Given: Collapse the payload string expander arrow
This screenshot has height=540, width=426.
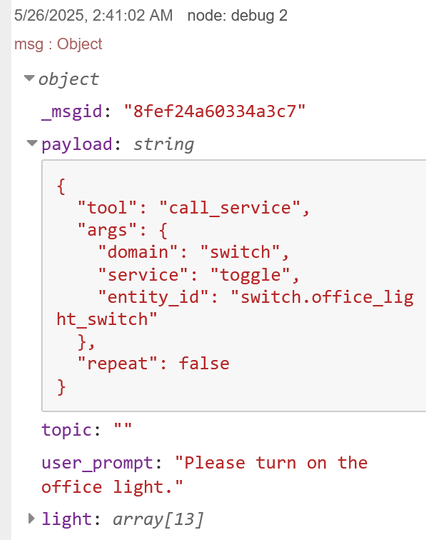Looking at the screenshot, I should pos(32,143).
